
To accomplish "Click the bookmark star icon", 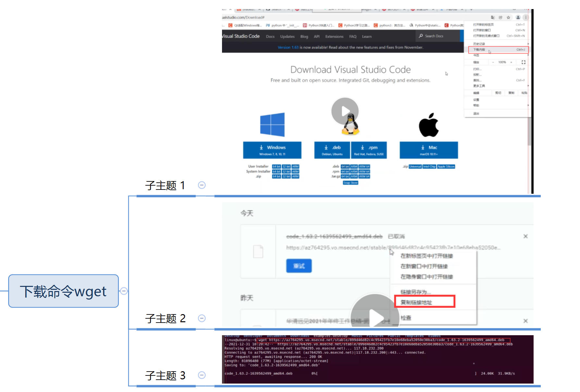I will (x=508, y=18).
